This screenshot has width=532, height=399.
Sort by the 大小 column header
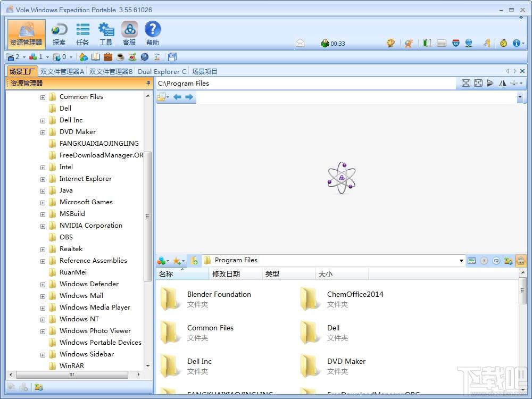[x=342, y=274]
